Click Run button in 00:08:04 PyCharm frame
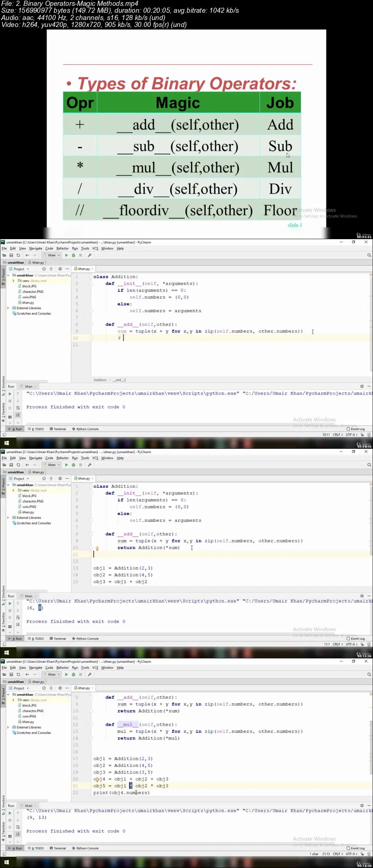This screenshot has height=868, width=373. pyautogui.click(x=66, y=255)
